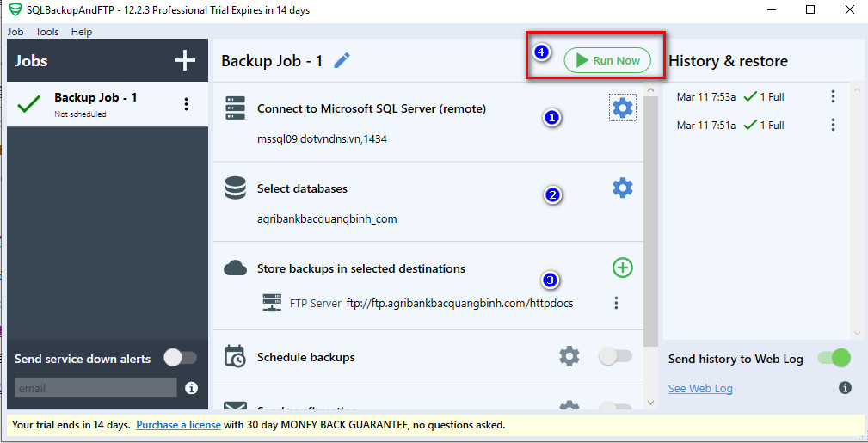Edit job name with pencil icon
Image resolution: width=868 pixels, height=443 pixels.
342,60
